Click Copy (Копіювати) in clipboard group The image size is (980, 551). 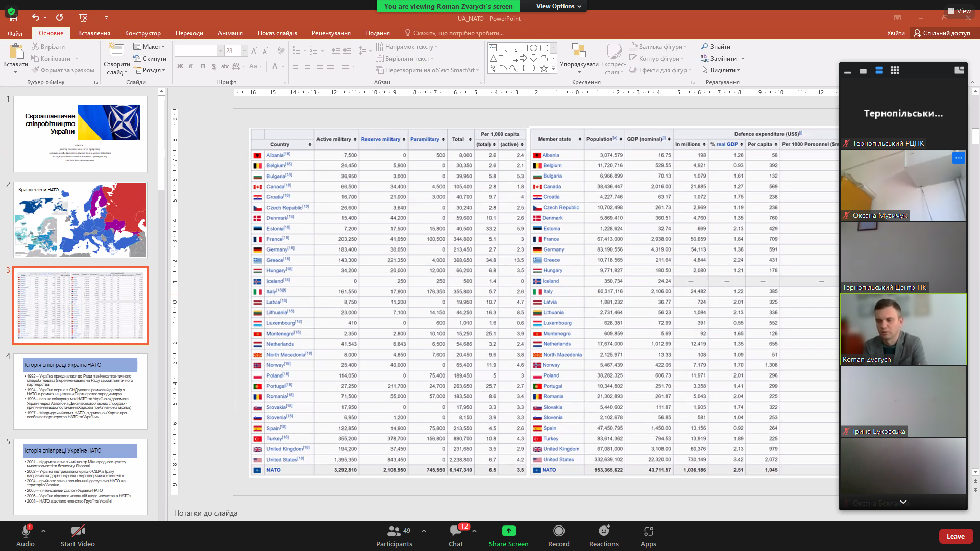point(51,58)
